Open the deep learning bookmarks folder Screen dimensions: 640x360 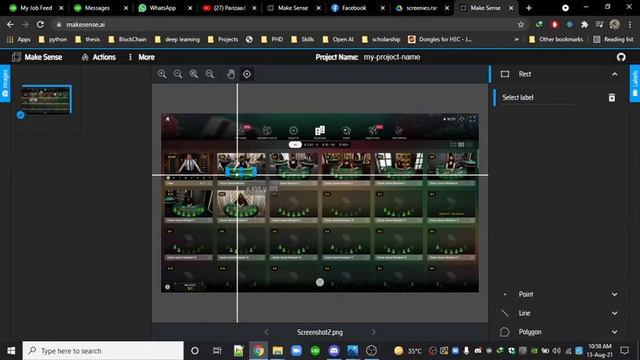click(177, 39)
